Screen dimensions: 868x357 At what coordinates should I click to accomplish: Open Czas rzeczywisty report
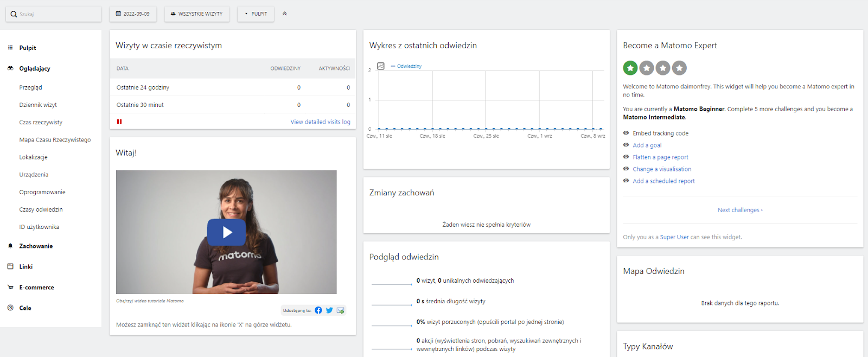[41, 122]
